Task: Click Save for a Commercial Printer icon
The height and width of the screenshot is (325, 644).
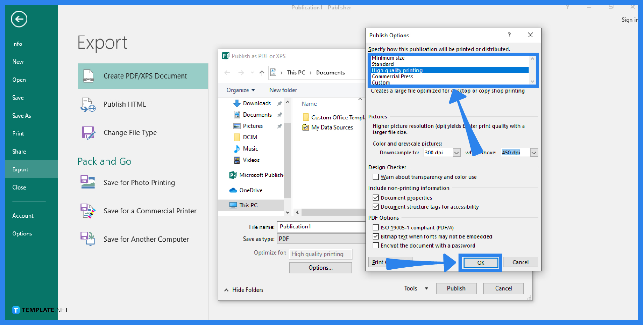Action: [88, 211]
